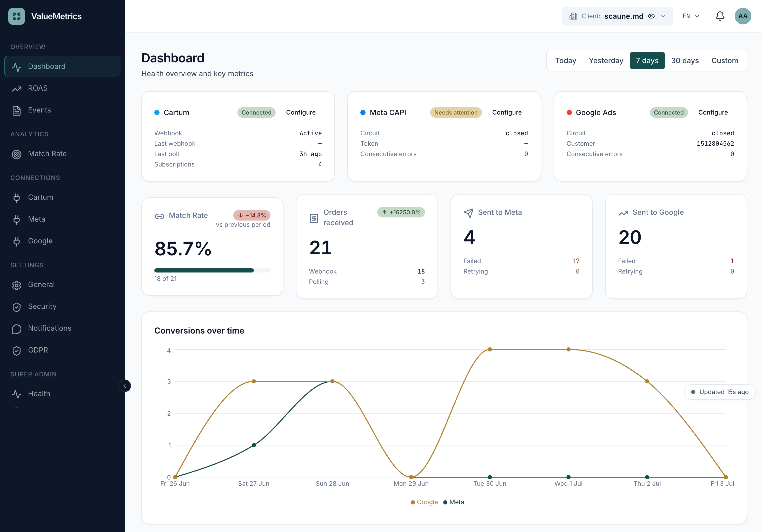Click the chart data point at Sun 28 Jun
Screen dimensions: 762x532
pos(333,381)
